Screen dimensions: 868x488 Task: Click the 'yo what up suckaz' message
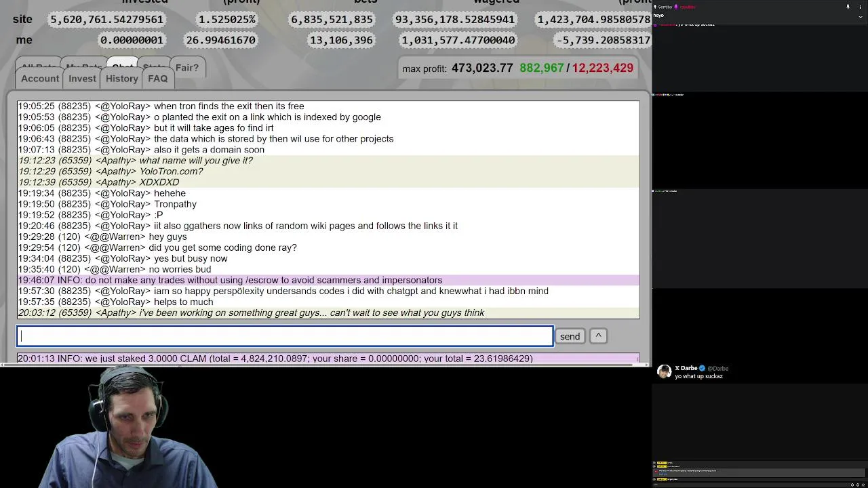(x=698, y=376)
